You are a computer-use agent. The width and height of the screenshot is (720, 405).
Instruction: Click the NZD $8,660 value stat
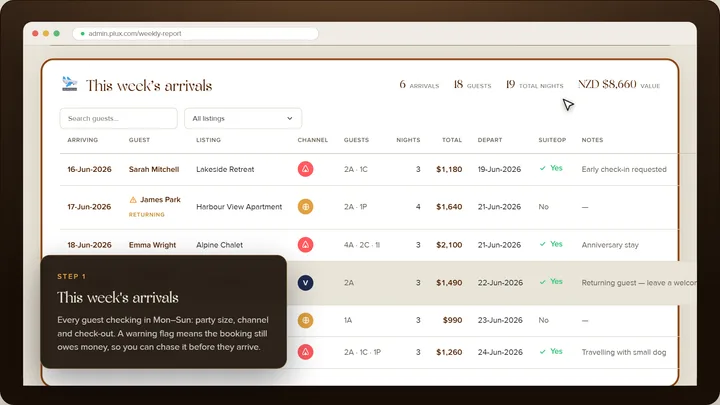click(x=619, y=85)
